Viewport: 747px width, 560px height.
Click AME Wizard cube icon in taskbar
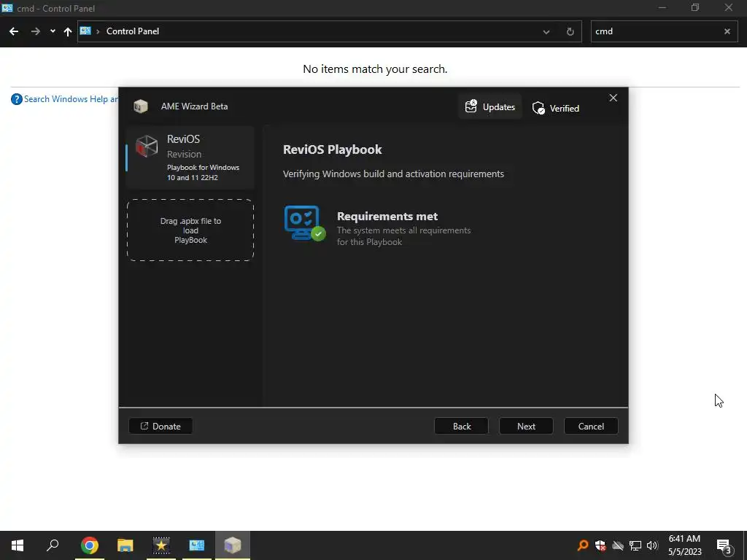pos(233,545)
